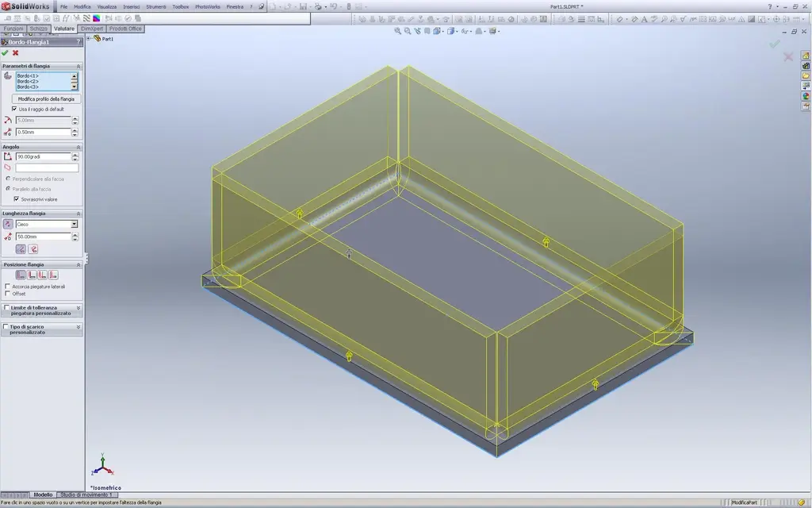Collapse the Angolo section
The image size is (812, 508).
click(79, 147)
